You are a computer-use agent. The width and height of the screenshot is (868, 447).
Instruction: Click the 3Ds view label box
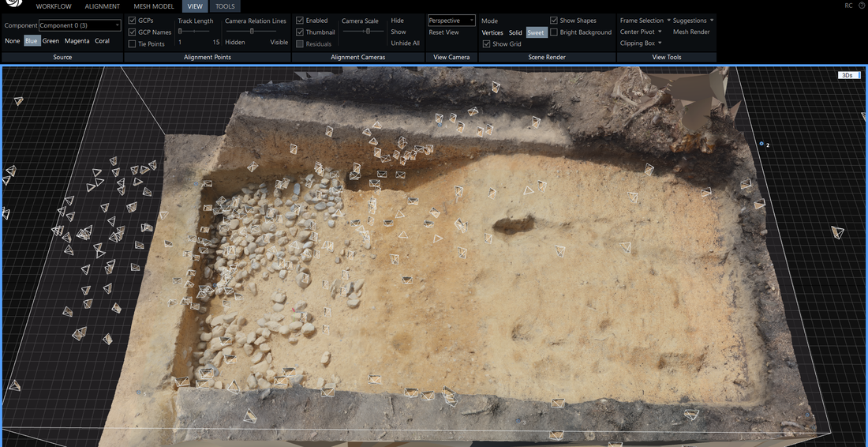[848, 75]
